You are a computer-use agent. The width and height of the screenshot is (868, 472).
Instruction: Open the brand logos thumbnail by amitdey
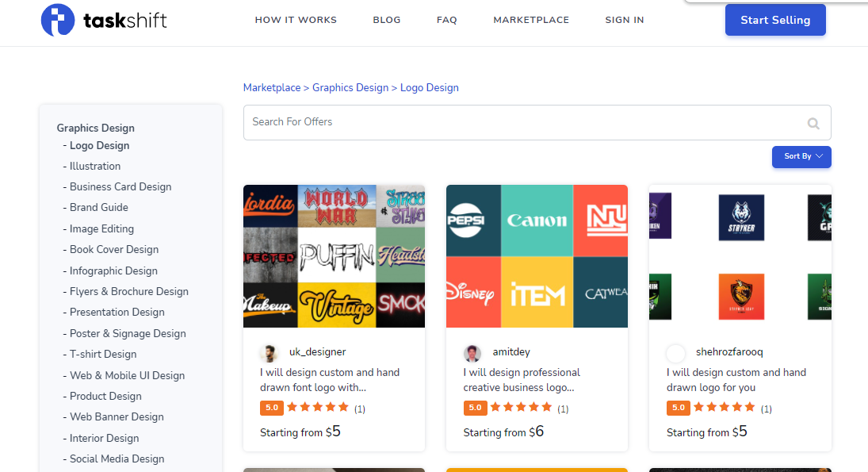click(x=537, y=256)
